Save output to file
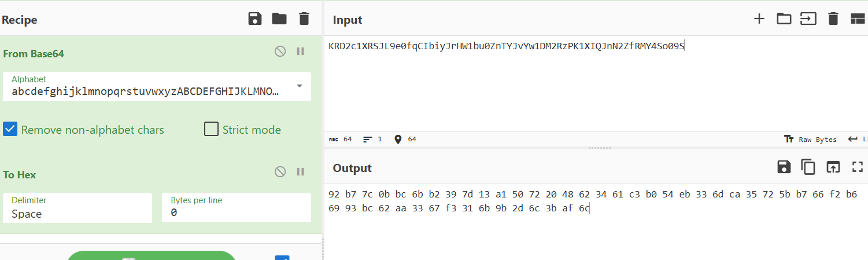 point(784,167)
